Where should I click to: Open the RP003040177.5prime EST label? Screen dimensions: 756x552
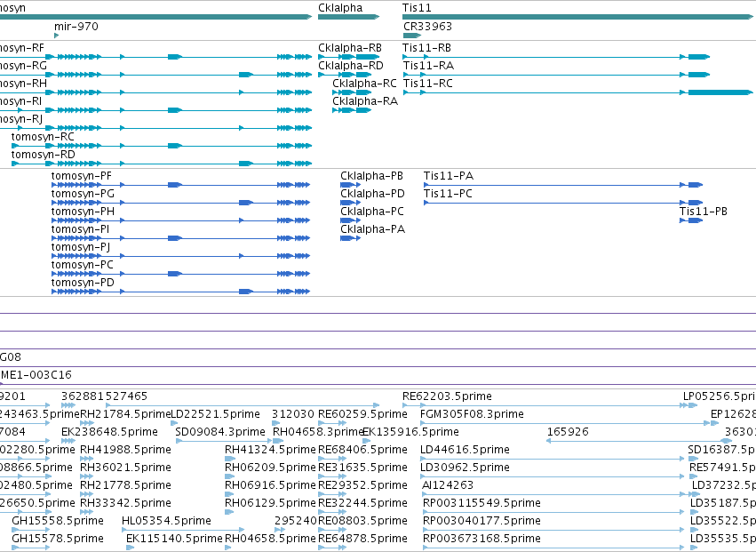coord(481,521)
